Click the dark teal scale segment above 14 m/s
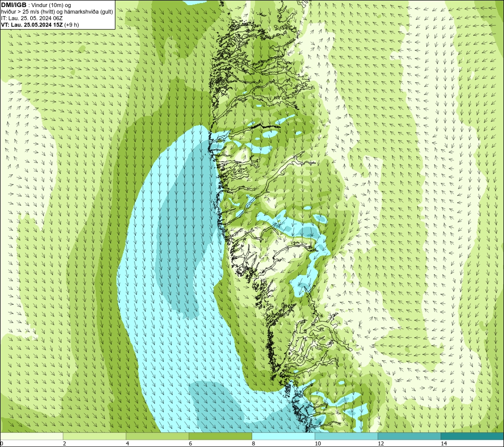The image size is (504, 447). click(x=472, y=436)
